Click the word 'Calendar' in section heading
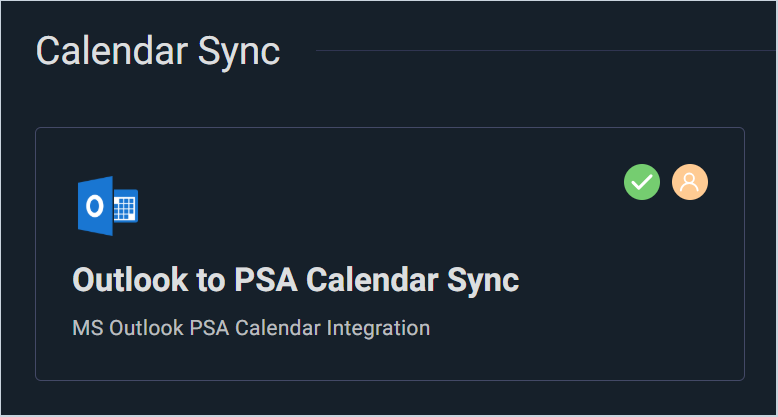778x417 pixels. (x=113, y=51)
